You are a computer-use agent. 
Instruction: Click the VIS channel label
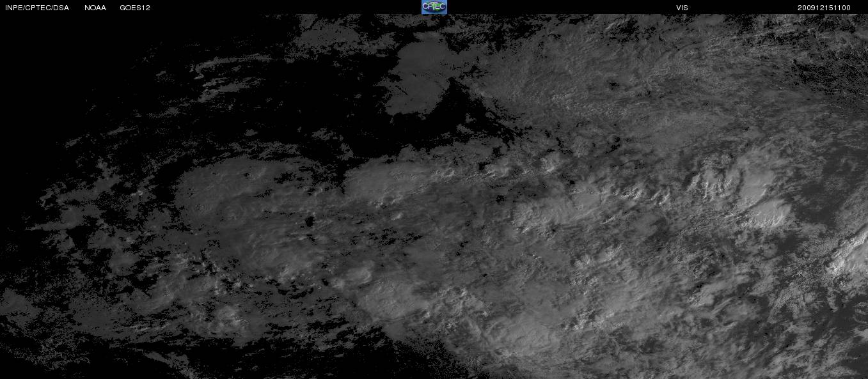tap(682, 8)
